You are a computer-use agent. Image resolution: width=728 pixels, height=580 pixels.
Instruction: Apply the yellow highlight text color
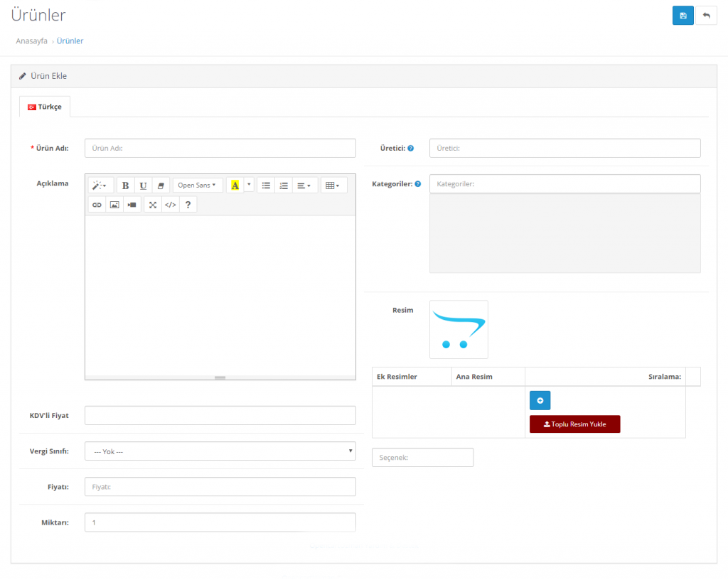(235, 186)
